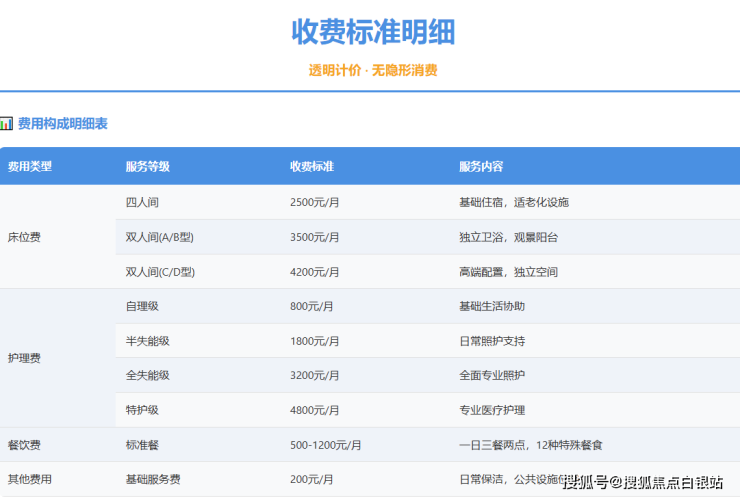Click the 服务等级 column header
Viewport: 740px width, 498px height.
click(x=147, y=167)
